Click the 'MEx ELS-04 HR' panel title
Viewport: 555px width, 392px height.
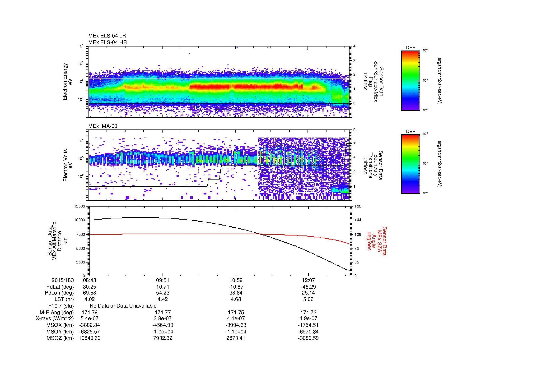click(107, 42)
